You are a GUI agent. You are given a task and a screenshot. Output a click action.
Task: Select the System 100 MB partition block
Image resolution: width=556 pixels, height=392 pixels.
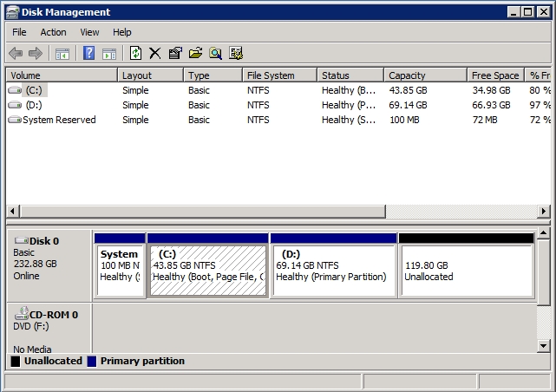120,265
